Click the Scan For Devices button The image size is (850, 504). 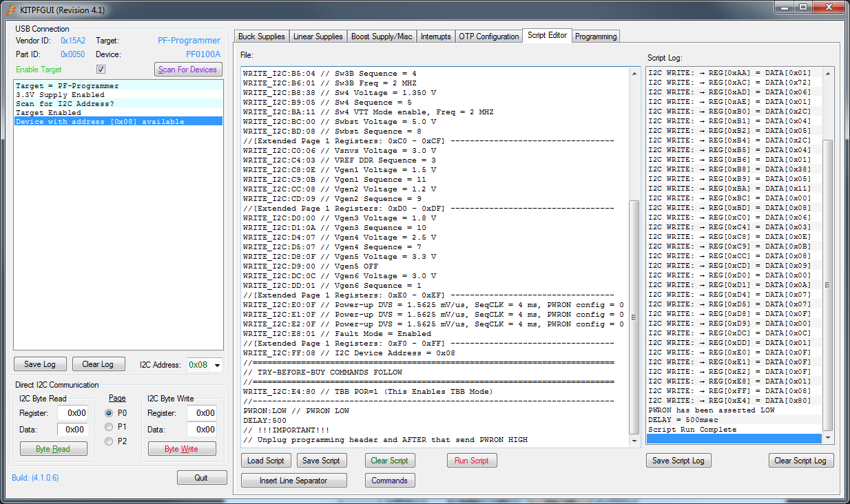pyautogui.click(x=188, y=70)
